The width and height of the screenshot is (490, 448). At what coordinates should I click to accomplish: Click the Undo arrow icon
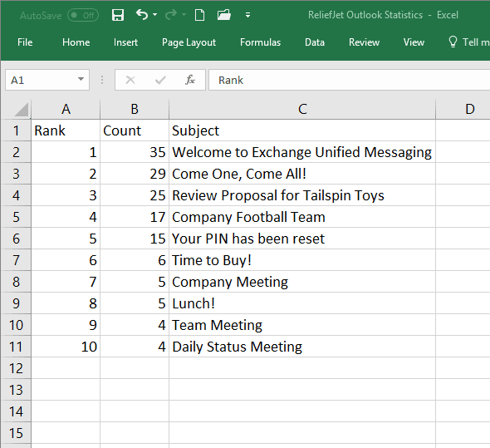[142, 14]
